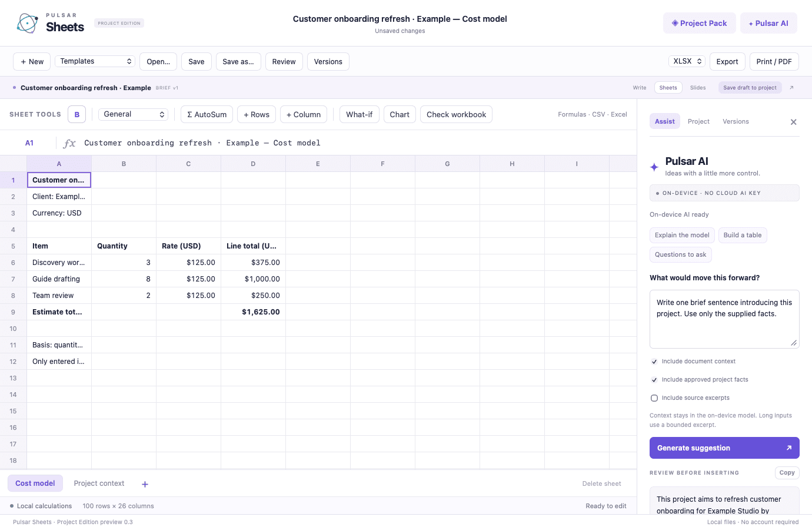Select the Assist tab
The width and height of the screenshot is (812, 530).
pos(665,121)
